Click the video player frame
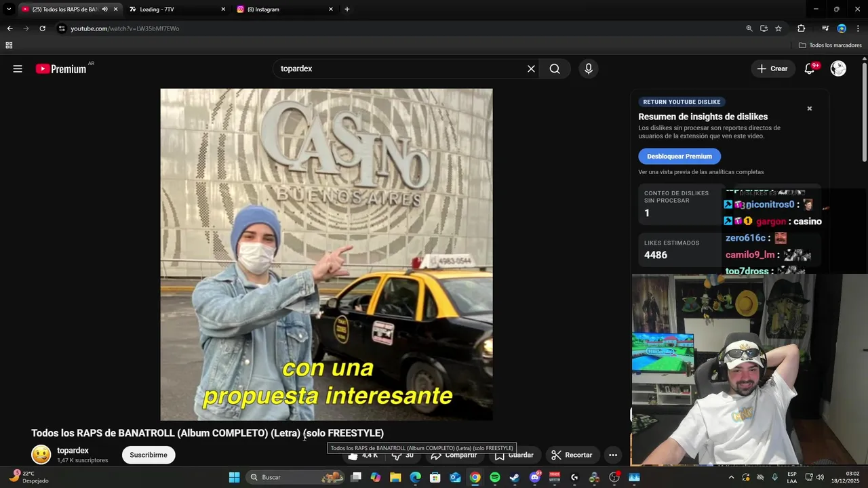 326,254
